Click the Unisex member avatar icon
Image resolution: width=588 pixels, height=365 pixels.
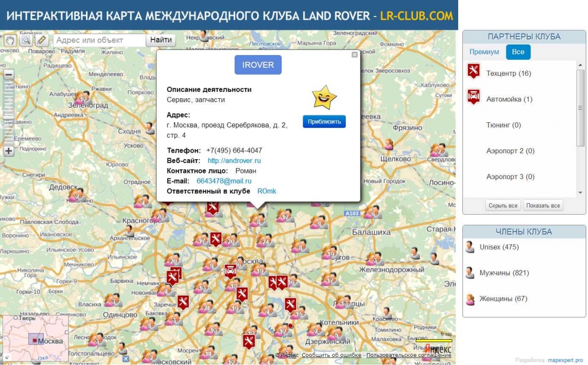coord(470,247)
